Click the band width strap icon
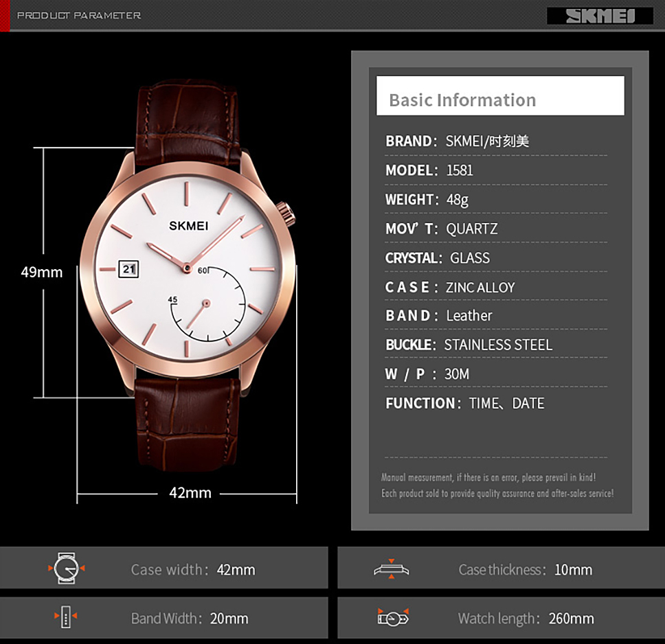The width and height of the screenshot is (665, 644). point(66,618)
